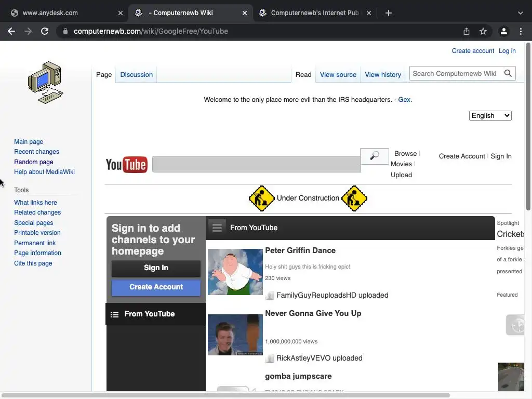532x399 pixels.
Task: Close the www.anydesk.com tab
Action: click(x=121, y=13)
